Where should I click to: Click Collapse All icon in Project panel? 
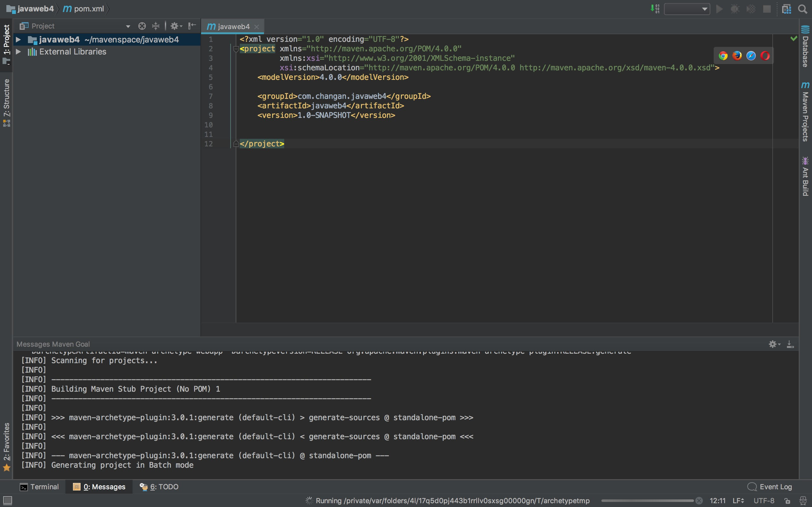(x=156, y=26)
